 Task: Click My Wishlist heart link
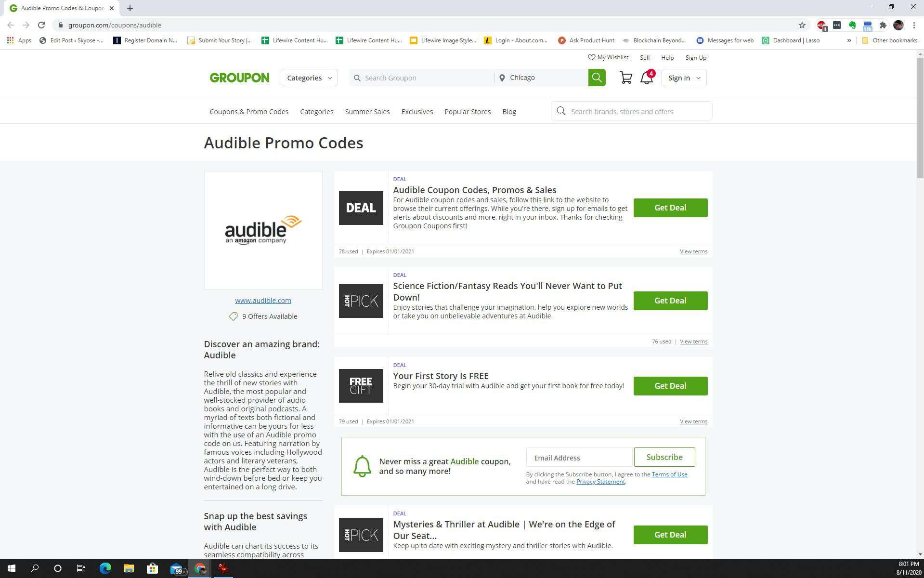[x=608, y=57]
